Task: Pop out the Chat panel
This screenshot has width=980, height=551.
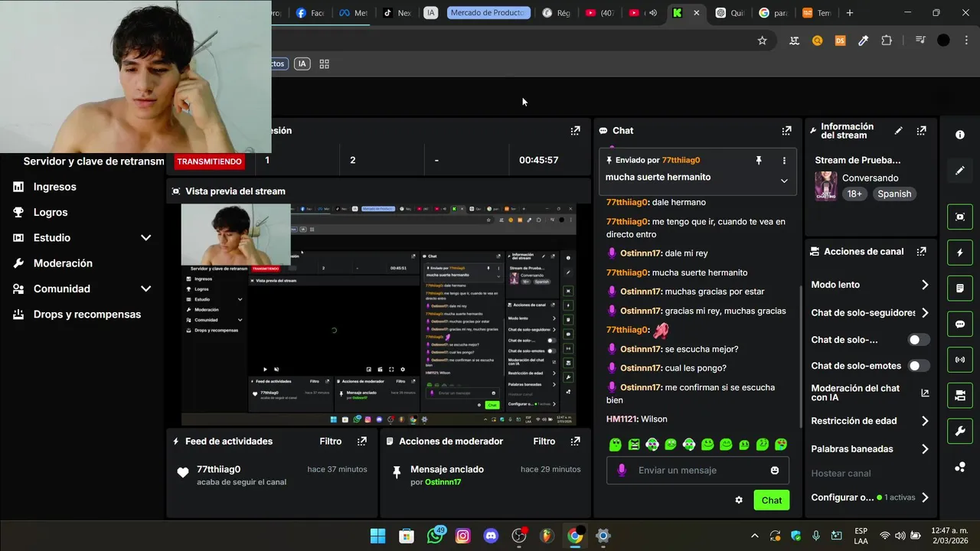Action: (786, 131)
